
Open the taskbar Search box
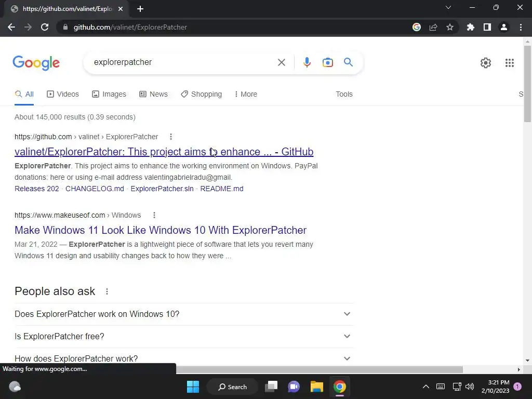point(233,387)
